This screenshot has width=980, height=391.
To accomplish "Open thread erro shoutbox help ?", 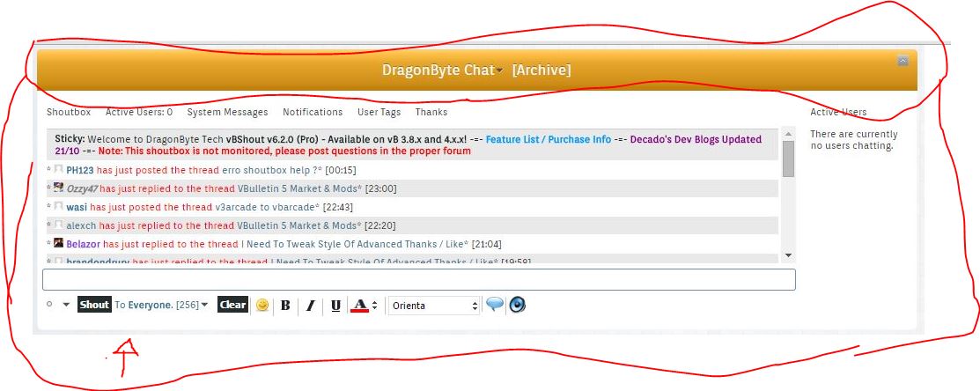I will [269, 170].
